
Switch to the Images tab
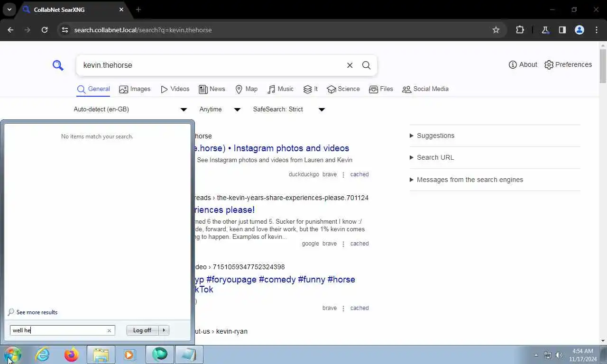(x=135, y=89)
